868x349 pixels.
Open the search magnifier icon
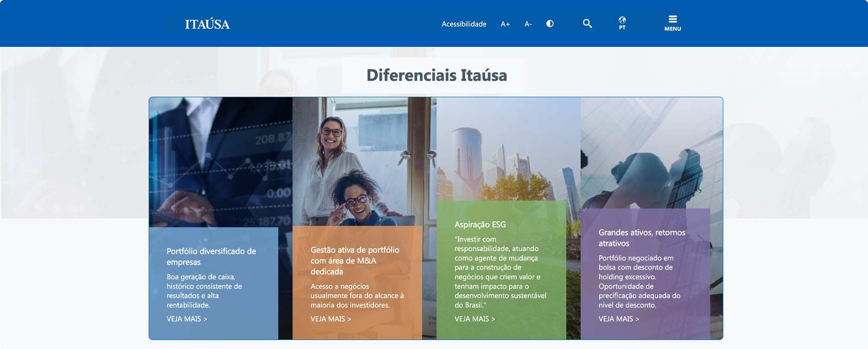click(x=587, y=23)
